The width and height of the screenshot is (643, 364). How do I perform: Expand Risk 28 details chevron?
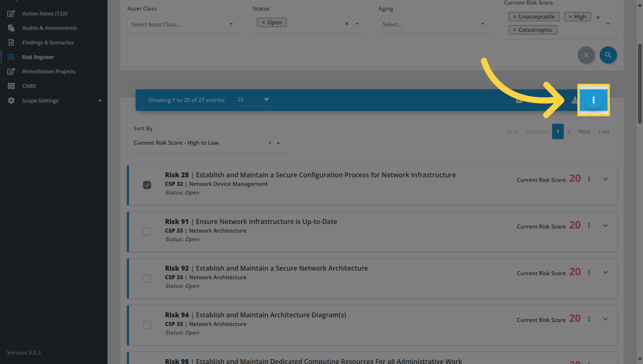click(x=605, y=179)
